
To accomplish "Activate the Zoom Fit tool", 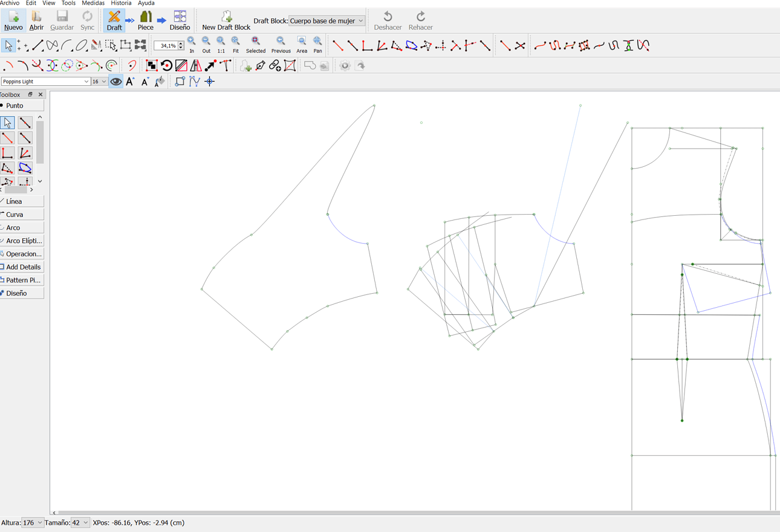I will [x=236, y=43].
